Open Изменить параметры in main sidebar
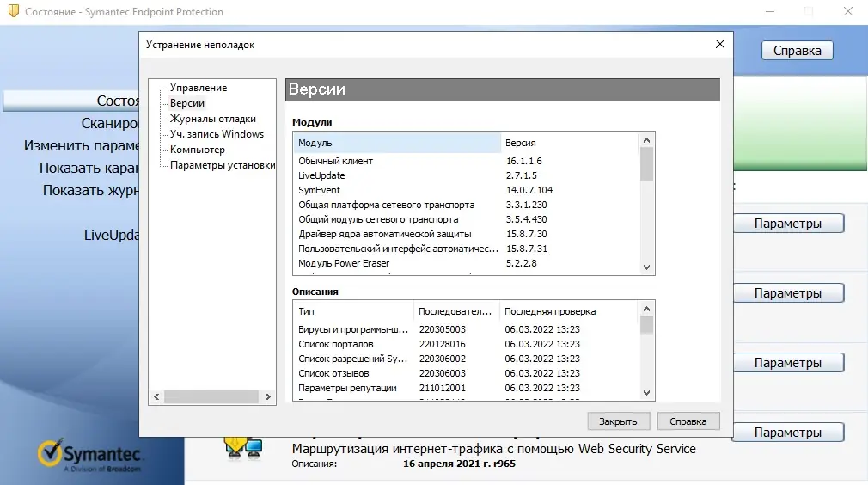 coord(82,145)
